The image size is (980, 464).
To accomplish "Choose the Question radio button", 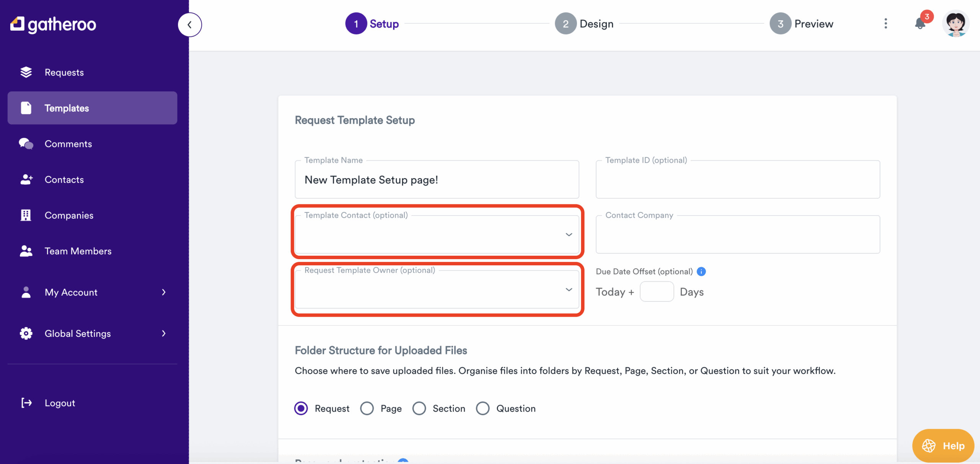I will (x=483, y=408).
